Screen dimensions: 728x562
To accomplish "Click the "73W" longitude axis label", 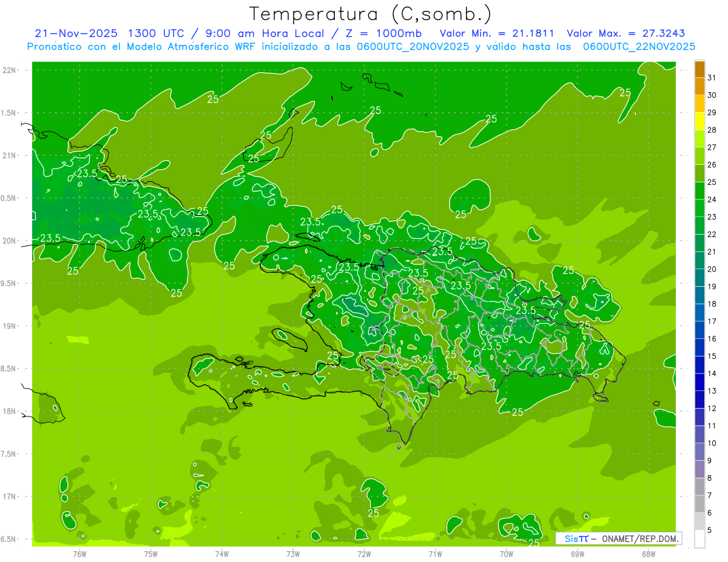I will click(x=293, y=554).
